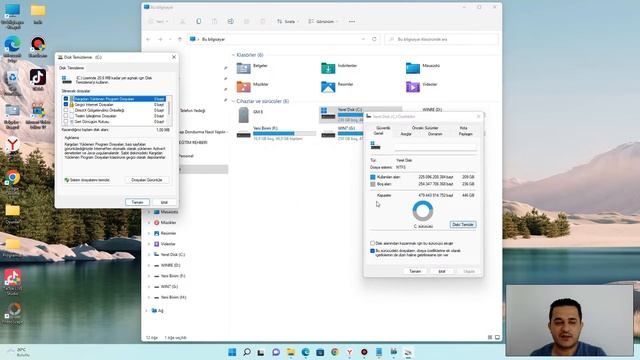
Task: Click Sistem dosyalarını temizle button
Action: [x=87, y=180]
